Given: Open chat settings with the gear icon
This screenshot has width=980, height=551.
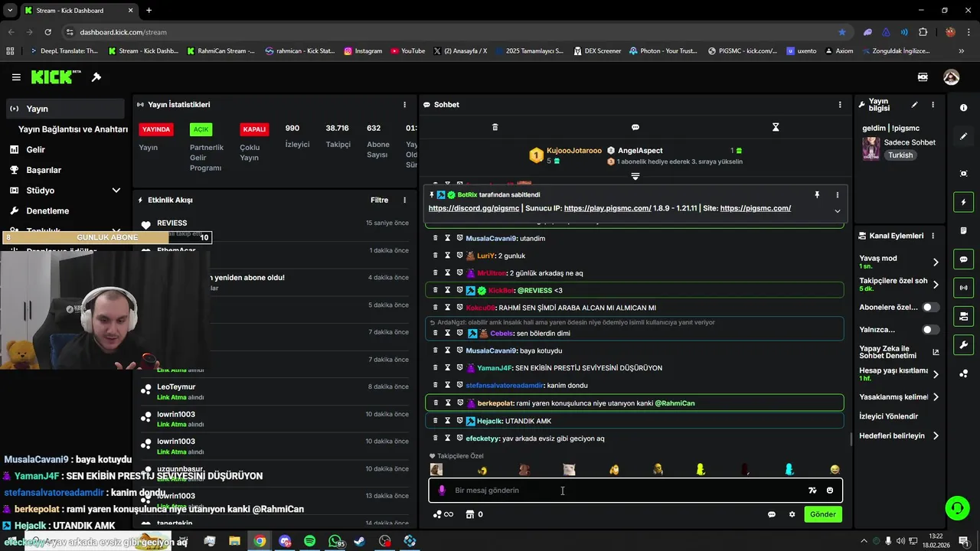Looking at the screenshot, I should click(x=792, y=514).
